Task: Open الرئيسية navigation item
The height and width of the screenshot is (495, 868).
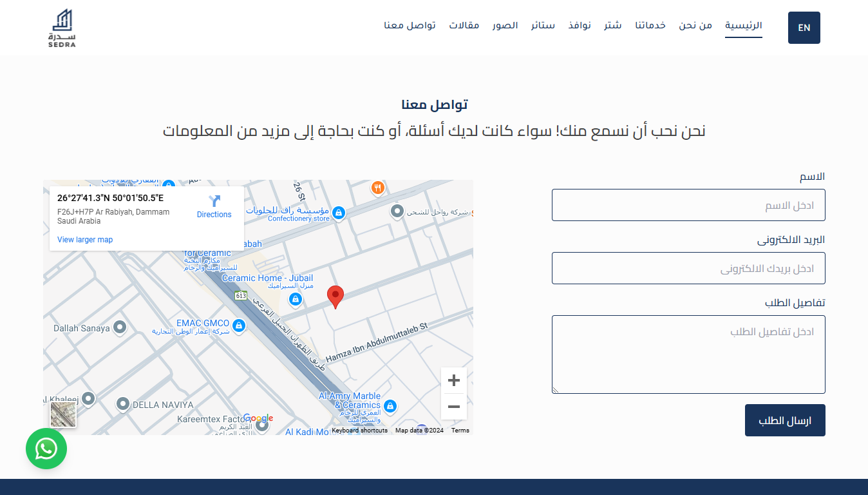Action: pos(744,26)
